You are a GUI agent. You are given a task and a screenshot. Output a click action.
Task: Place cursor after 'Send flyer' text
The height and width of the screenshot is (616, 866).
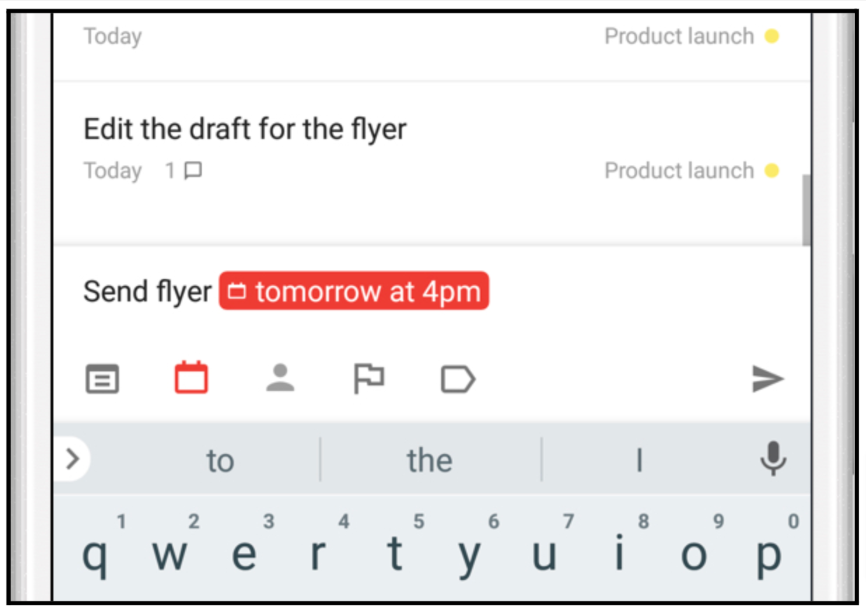(x=211, y=291)
